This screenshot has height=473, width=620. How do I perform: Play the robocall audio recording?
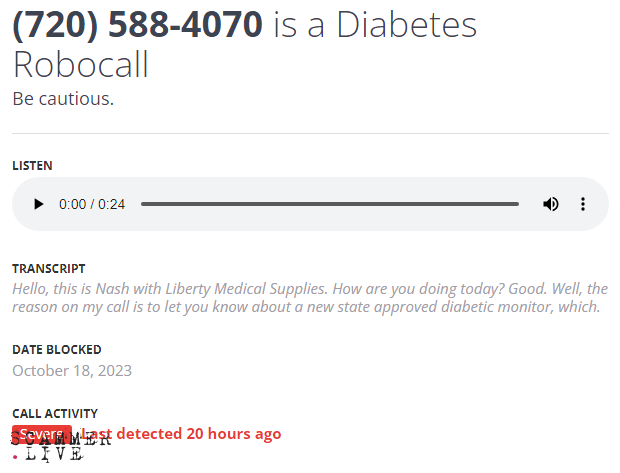point(39,204)
